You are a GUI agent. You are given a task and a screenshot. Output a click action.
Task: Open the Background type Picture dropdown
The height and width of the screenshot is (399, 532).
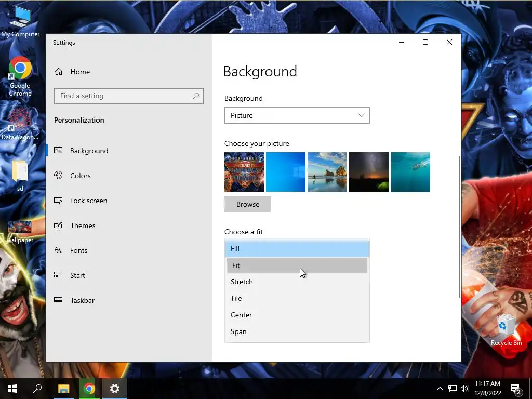tap(297, 115)
